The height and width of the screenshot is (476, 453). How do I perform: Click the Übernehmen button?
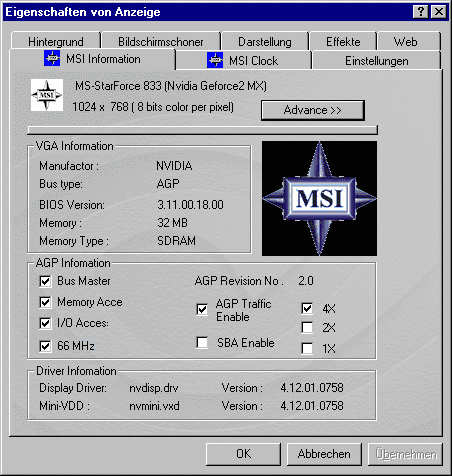pyautogui.click(x=405, y=454)
